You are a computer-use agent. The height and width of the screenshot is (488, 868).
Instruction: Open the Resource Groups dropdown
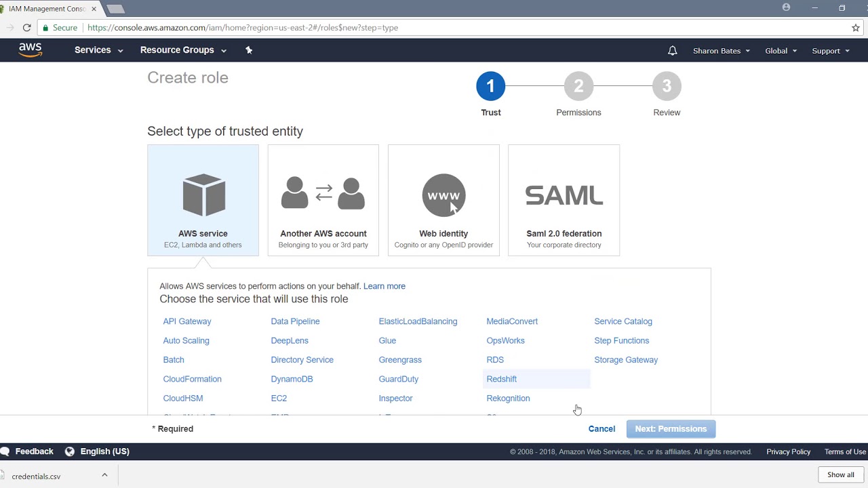click(183, 50)
